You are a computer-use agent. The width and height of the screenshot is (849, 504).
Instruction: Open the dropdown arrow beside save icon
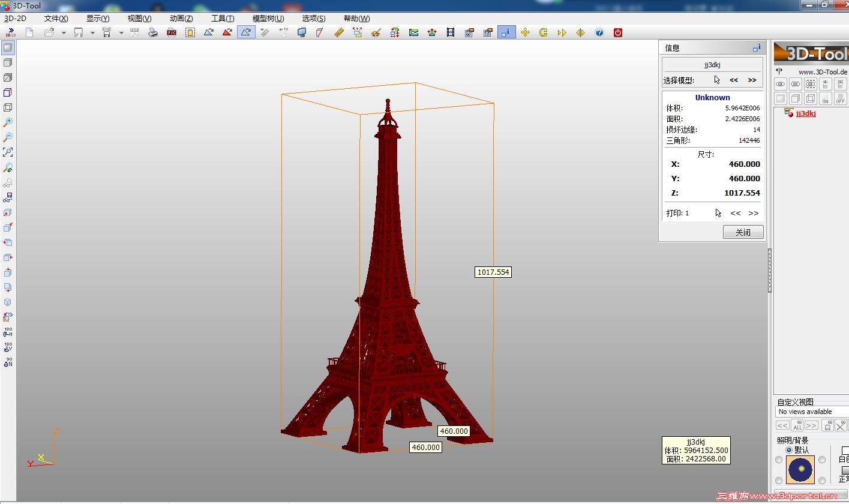click(x=92, y=33)
